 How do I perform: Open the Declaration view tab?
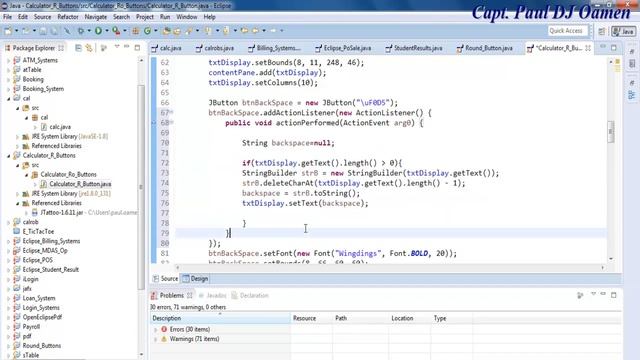point(250,296)
